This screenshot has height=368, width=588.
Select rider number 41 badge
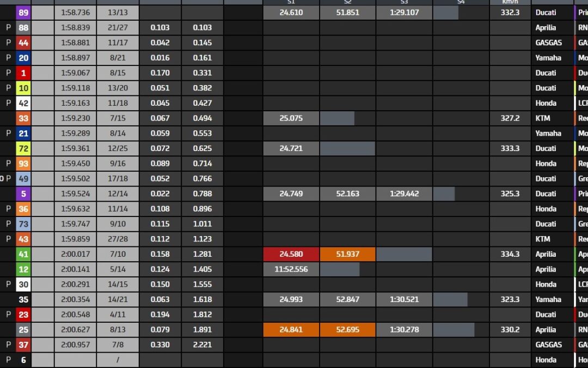tap(23, 254)
